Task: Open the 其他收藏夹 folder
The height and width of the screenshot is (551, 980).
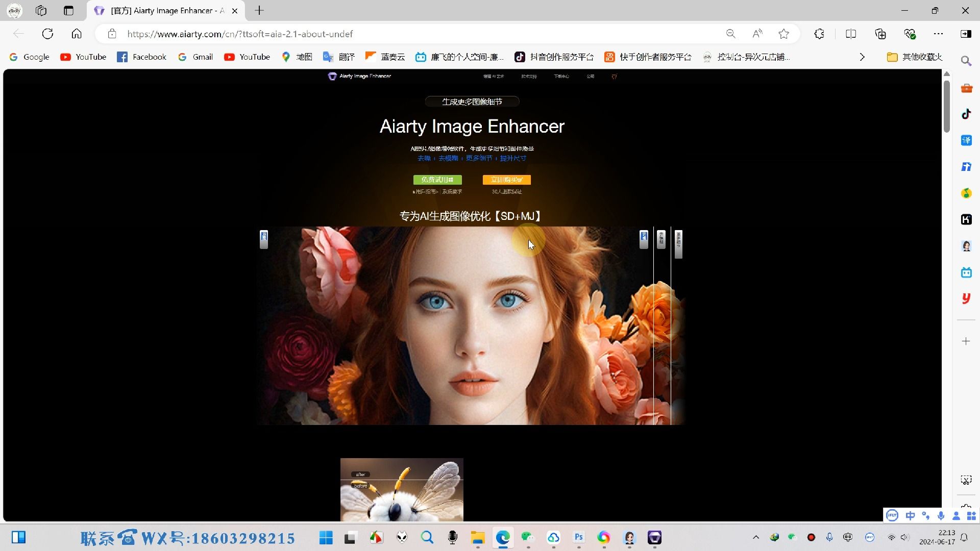Action: (x=915, y=57)
